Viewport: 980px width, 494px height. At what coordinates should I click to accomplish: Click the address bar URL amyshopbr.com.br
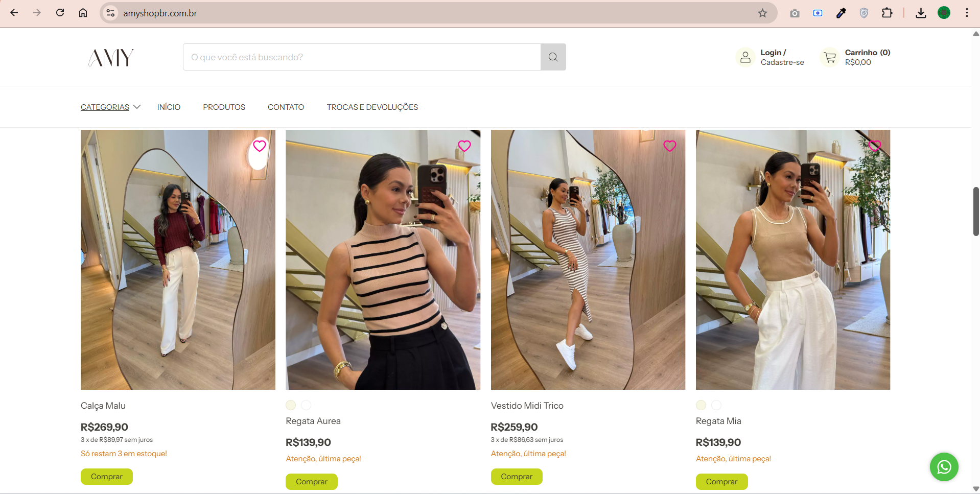[160, 13]
